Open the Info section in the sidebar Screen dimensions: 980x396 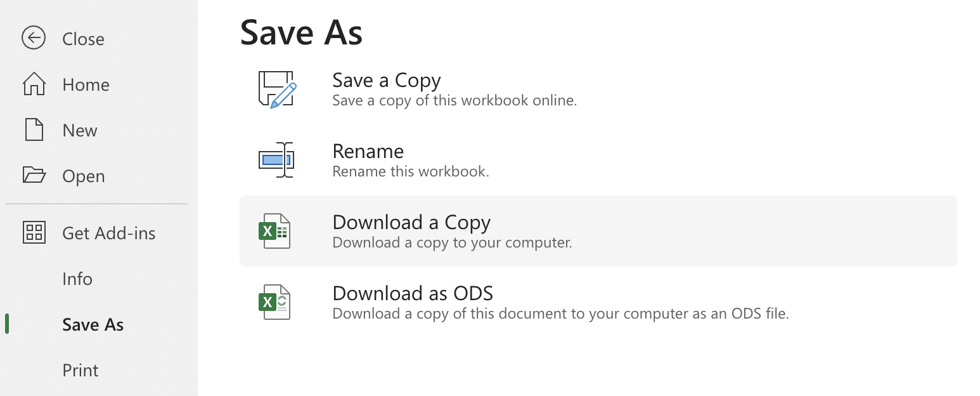77,279
